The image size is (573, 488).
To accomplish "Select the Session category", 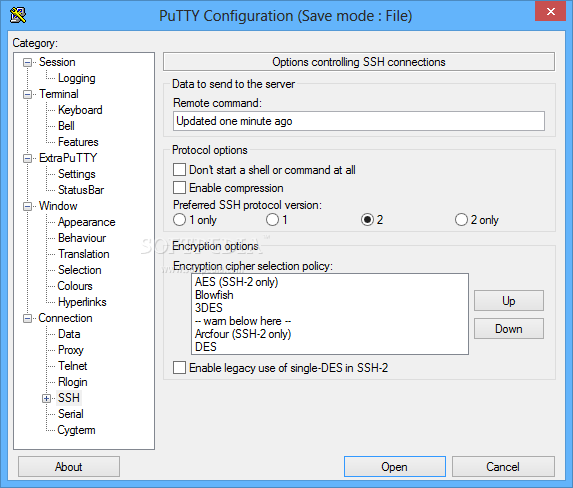I will (57, 62).
